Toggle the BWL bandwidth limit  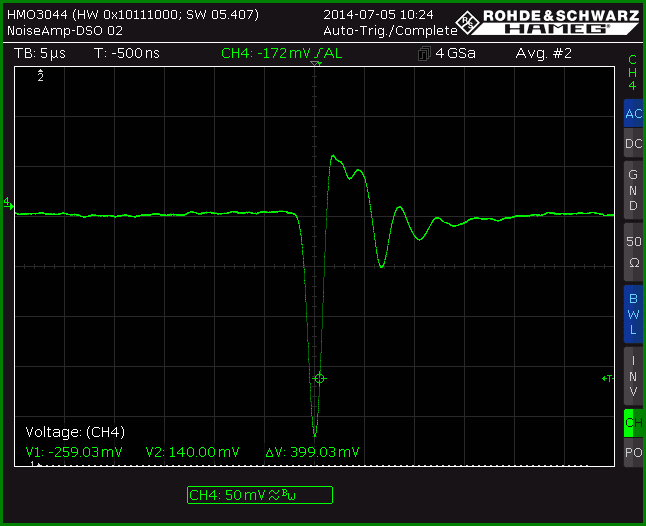point(633,314)
